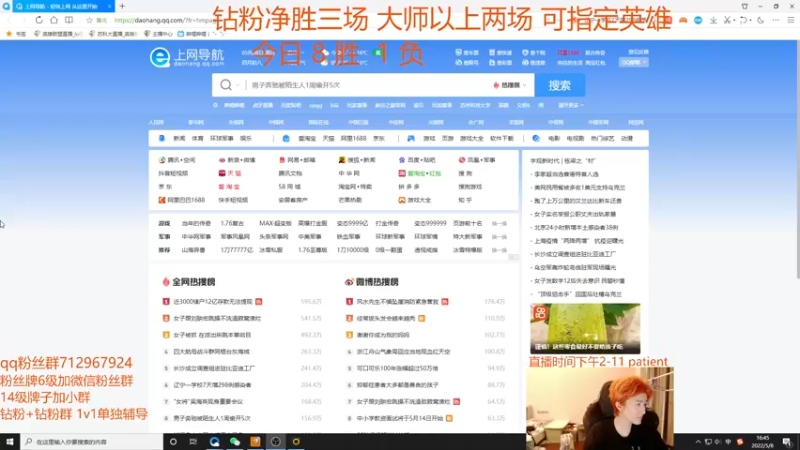Open 环球军事 in category bar
Viewport: 800px width, 450px height.
[221, 138]
